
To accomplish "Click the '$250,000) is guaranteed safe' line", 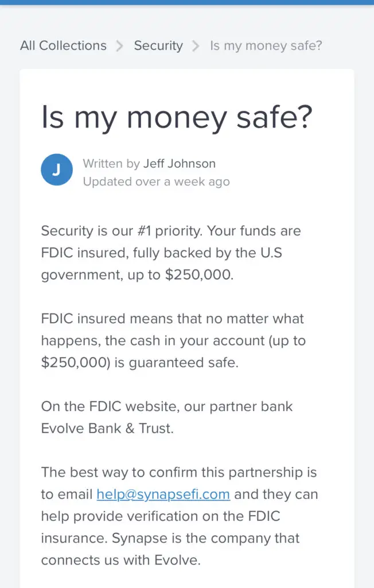I will coord(140,363).
